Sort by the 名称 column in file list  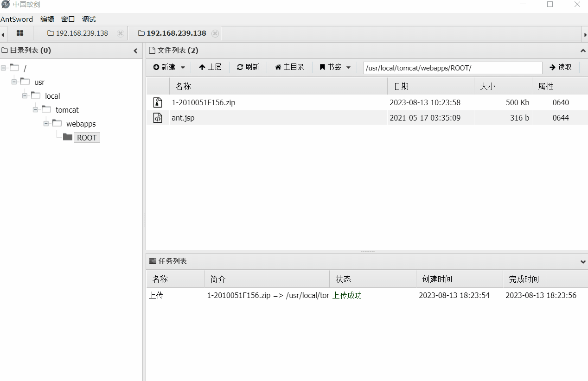coord(278,87)
